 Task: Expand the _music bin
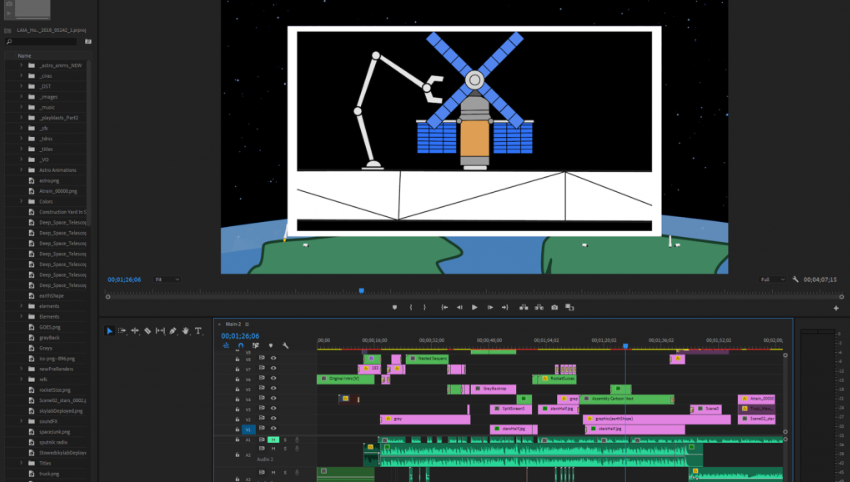tap(22, 107)
